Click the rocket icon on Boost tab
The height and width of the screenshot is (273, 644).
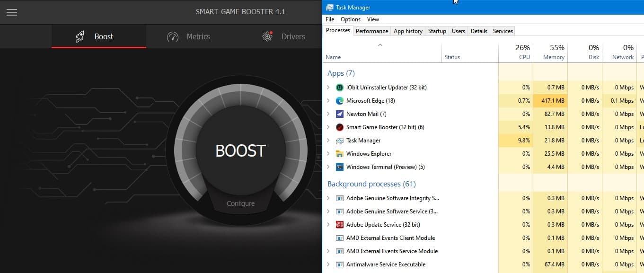(x=80, y=36)
